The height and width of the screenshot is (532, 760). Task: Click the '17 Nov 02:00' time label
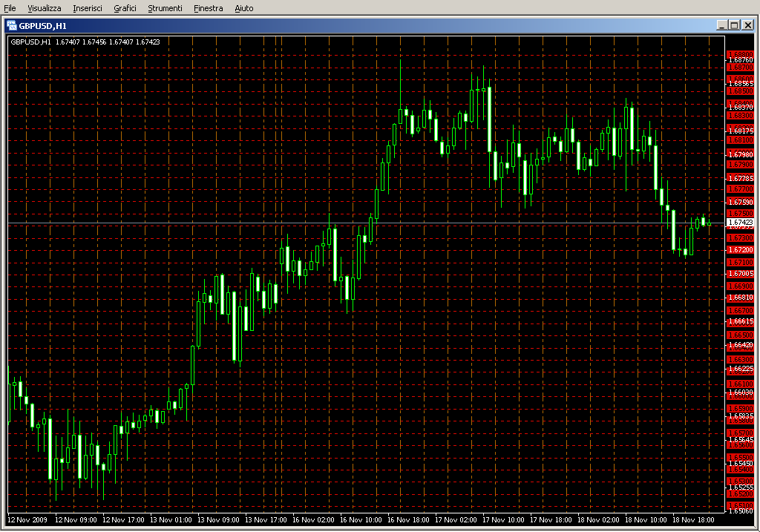(456, 519)
